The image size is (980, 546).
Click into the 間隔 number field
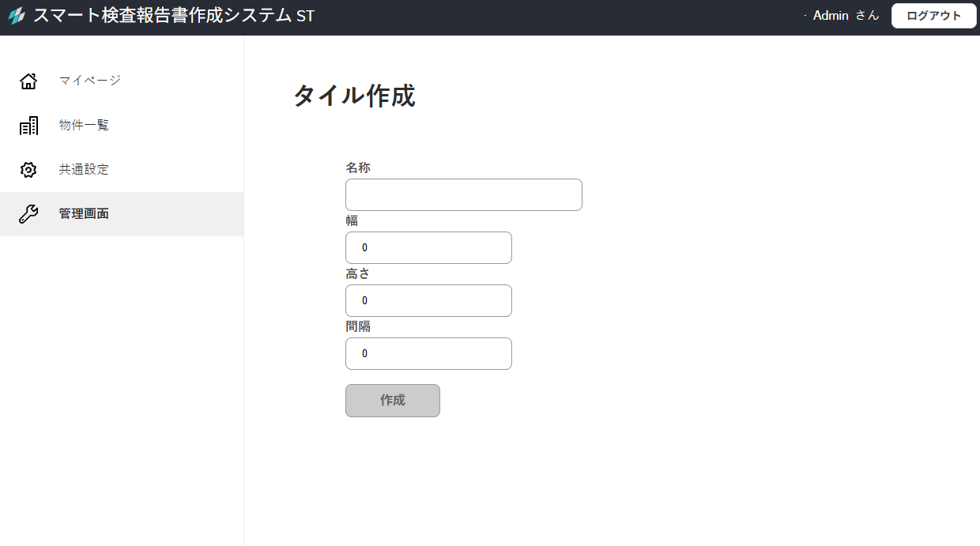(428, 354)
